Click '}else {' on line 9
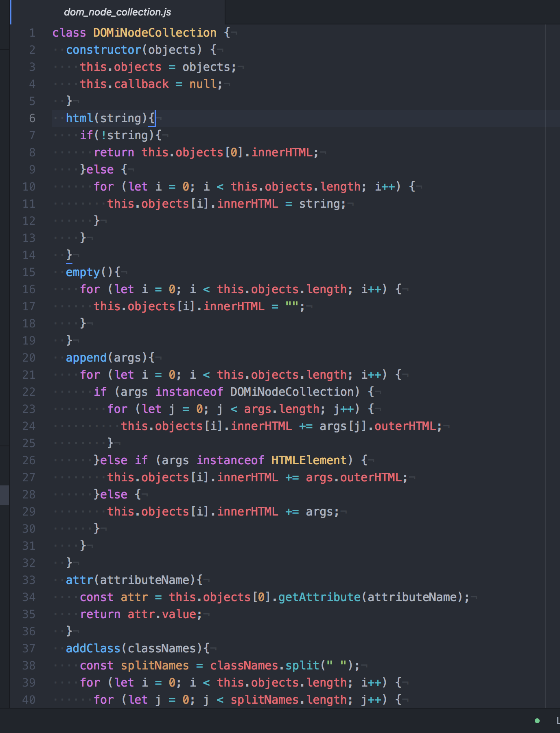 tap(103, 169)
